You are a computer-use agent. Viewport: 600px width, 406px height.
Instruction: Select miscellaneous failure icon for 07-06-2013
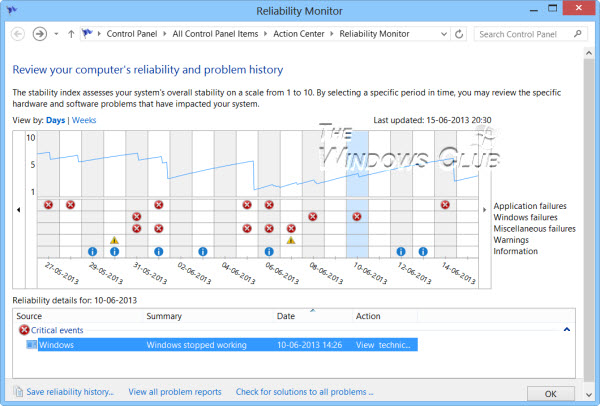[x=291, y=228]
